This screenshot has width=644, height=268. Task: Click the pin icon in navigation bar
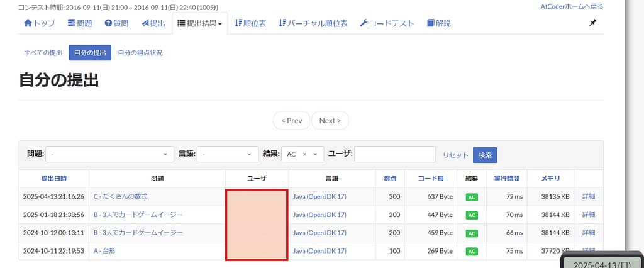(592, 23)
